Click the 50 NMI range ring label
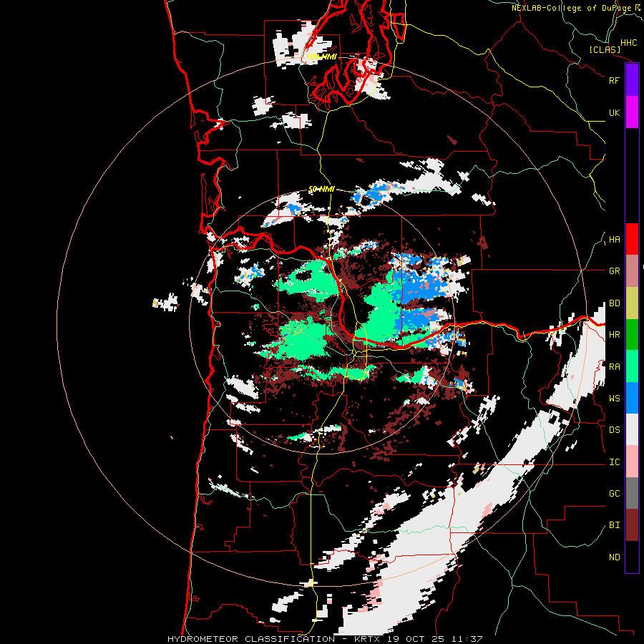644x644 pixels. coord(321,190)
